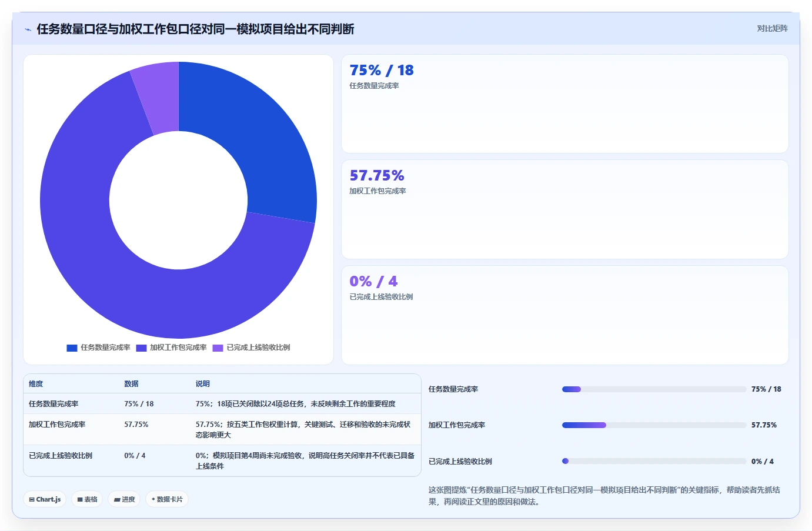The width and height of the screenshot is (812, 531).
Task: Click the summary note starting 这张图提炼
Action: coord(604,496)
